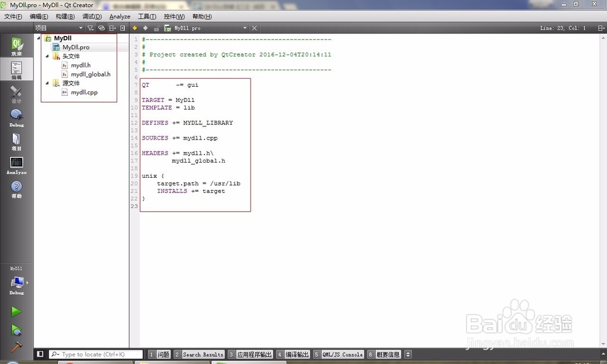This screenshot has width=607, height=364.
Task: Open the Welcome mode
Action: [16, 45]
